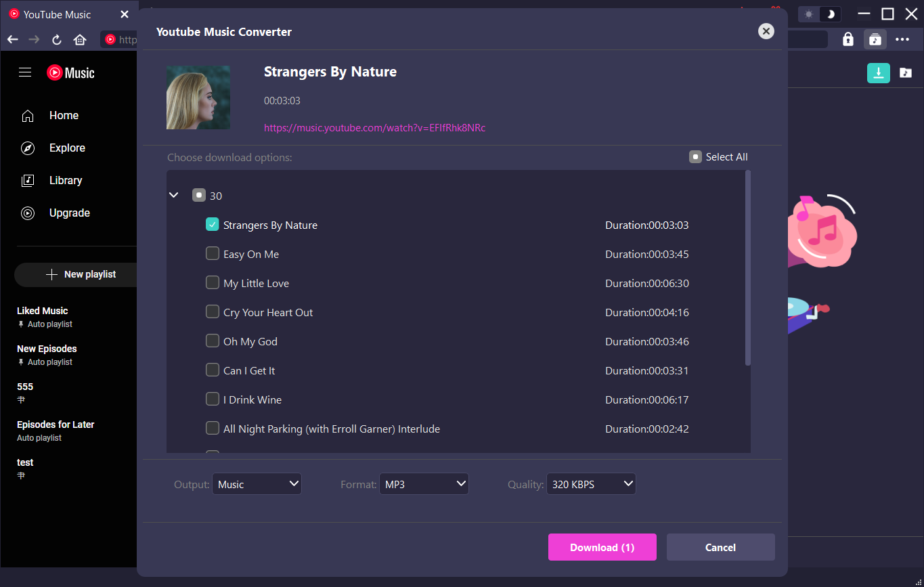Open the teal download queue icon
Viewport: 924px width, 587px height.
pyautogui.click(x=878, y=73)
